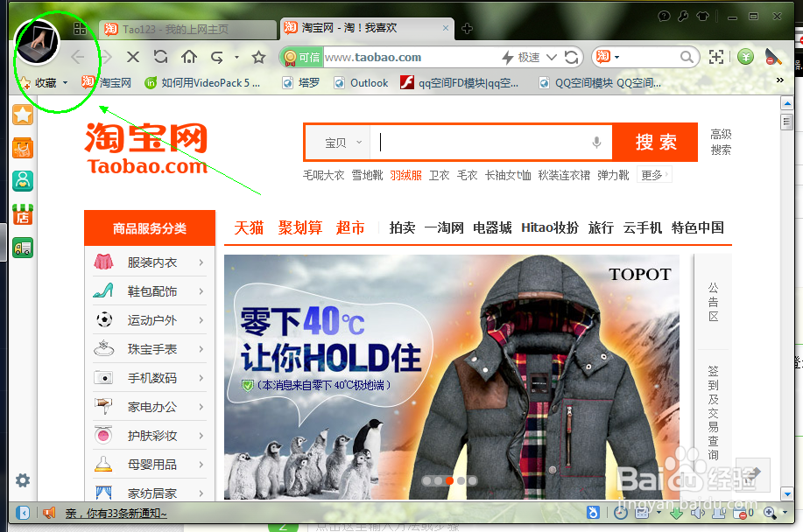Open the search engine selector dropdown
Image resolution: width=803 pixels, height=532 pixels.
pos(609,57)
